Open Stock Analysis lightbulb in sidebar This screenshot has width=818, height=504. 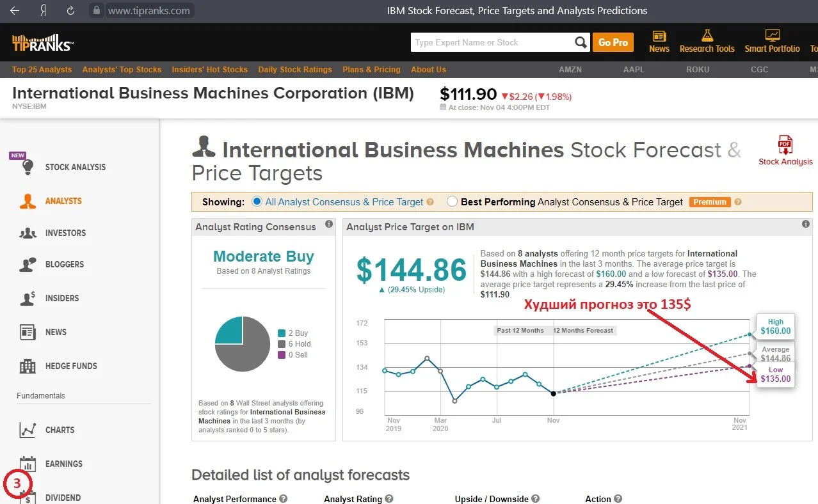point(28,167)
